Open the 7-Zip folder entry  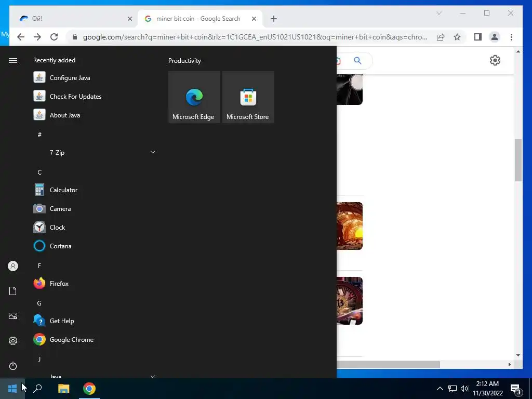(95, 152)
